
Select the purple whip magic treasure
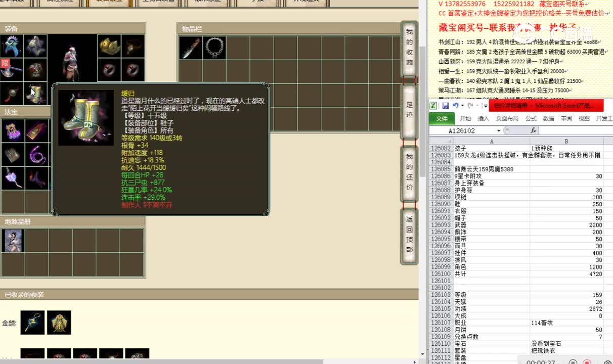37,155
